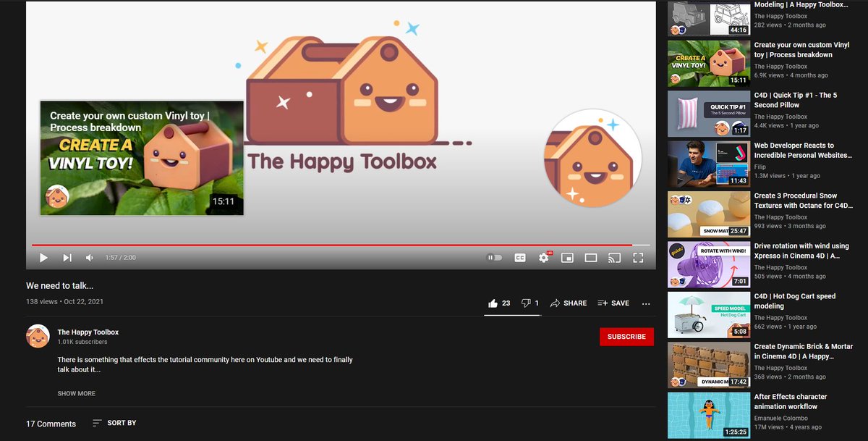Enable miniplayer mode
Viewport: 868px width, 441px height.
pyautogui.click(x=568, y=257)
